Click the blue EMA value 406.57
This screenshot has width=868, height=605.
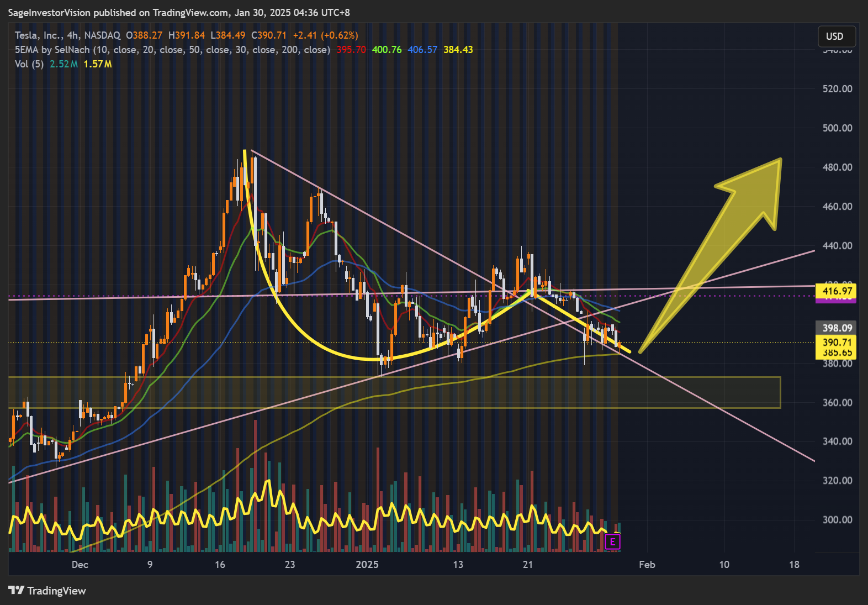coord(422,50)
